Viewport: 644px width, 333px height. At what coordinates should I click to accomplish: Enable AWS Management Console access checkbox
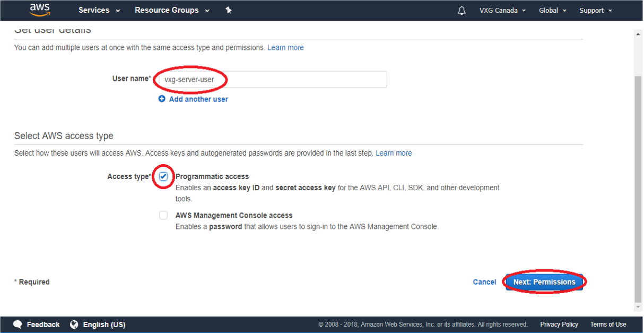(163, 216)
